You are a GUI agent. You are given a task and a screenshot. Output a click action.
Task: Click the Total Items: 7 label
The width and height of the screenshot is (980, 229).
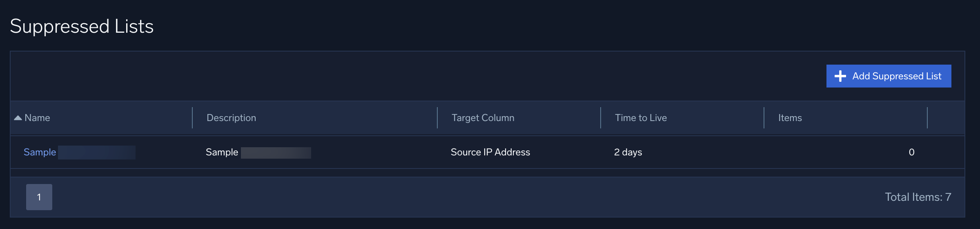click(918, 197)
